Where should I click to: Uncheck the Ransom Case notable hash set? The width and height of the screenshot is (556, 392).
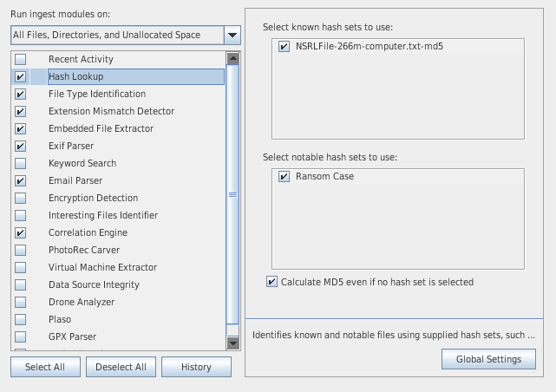pyautogui.click(x=285, y=177)
